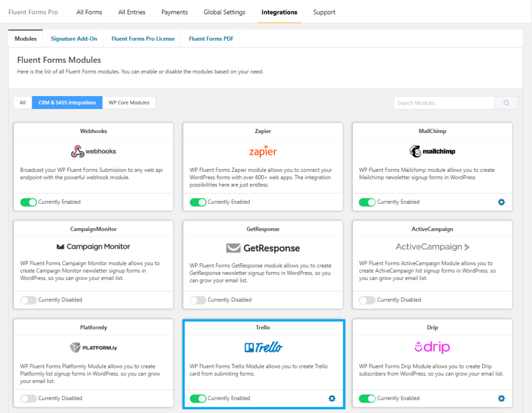Switch to the Integrations tab
This screenshot has width=532, height=413.
pyautogui.click(x=279, y=12)
